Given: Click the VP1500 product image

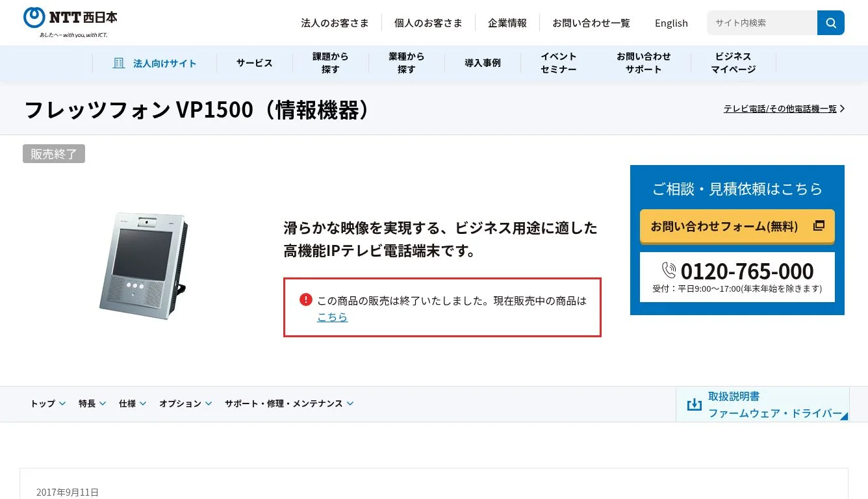Looking at the screenshot, I should (144, 266).
